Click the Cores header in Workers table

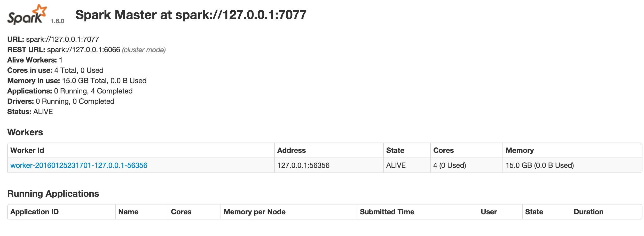pos(443,151)
